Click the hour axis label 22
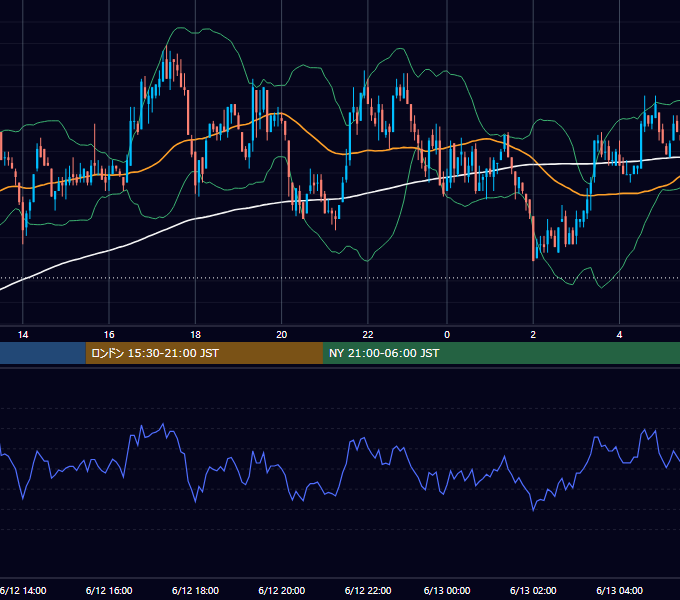The image size is (680, 600). (368, 334)
